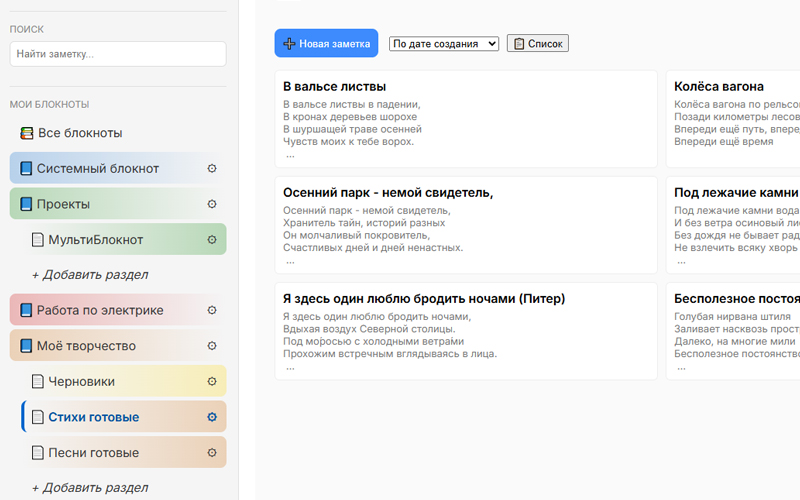Open the note starting Бесполезное постоя

pyautogui.click(x=733, y=331)
